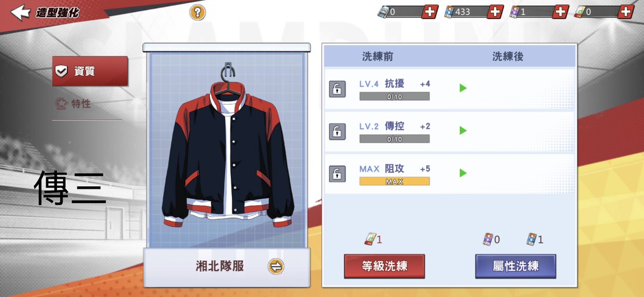Viewport: 644px width, 297px height.
Task: Toggle the lock on the 傳控 attribute
Action: coord(337,131)
